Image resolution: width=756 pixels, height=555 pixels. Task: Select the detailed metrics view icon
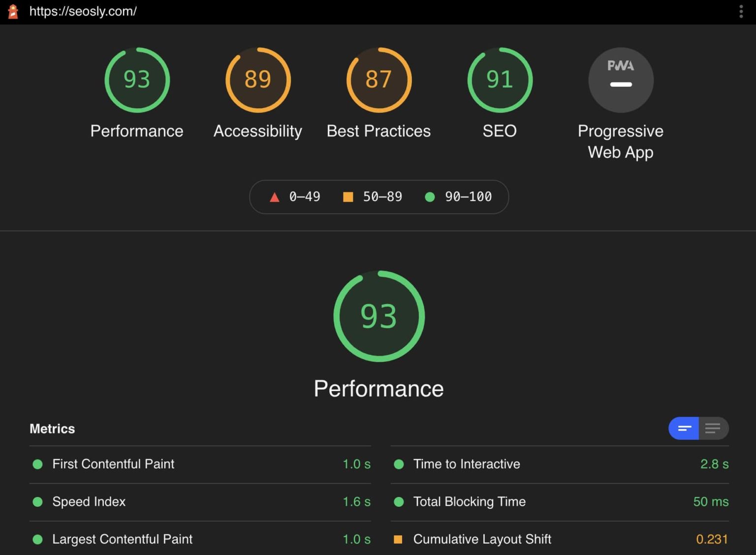(713, 428)
